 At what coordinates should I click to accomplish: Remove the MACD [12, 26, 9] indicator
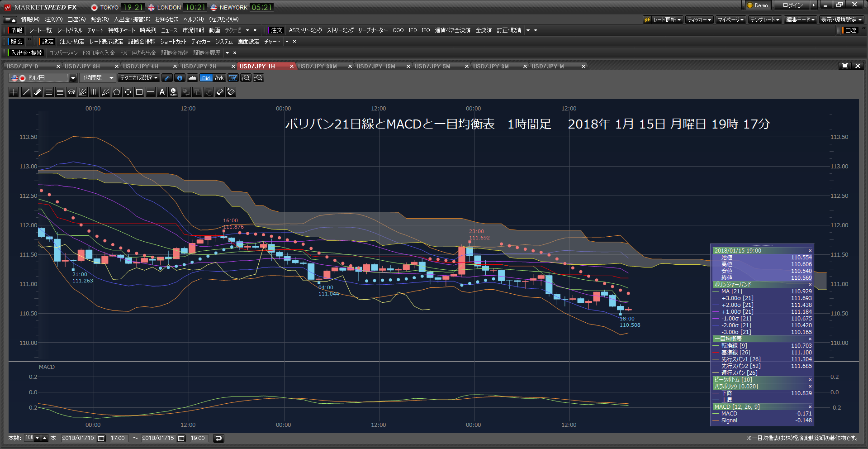[810, 407]
